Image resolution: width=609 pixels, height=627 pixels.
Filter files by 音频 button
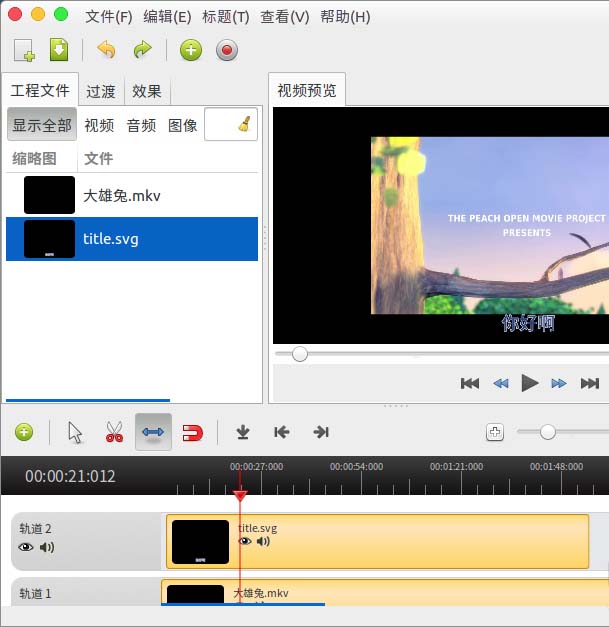[x=141, y=126]
